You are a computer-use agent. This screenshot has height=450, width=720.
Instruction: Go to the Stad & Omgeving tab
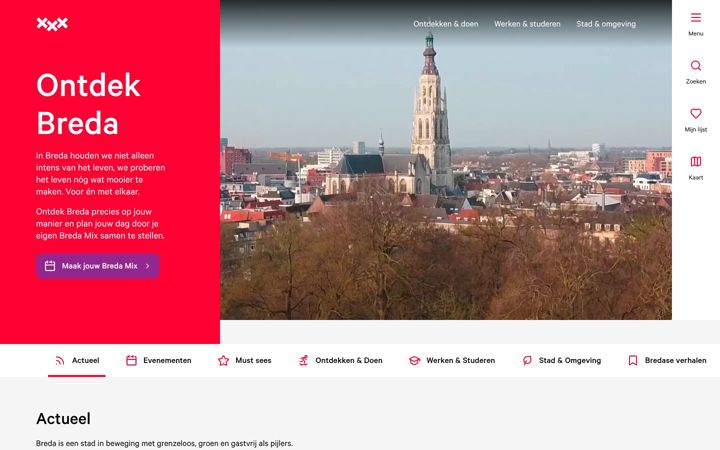(x=562, y=360)
